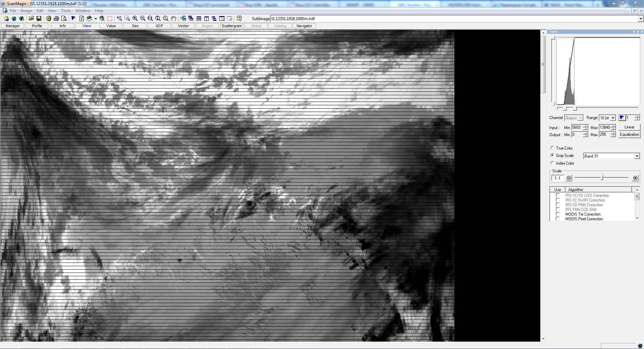The image size is (644, 349).
Task: Open the Tools menu
Action: [x=66, y=11]
